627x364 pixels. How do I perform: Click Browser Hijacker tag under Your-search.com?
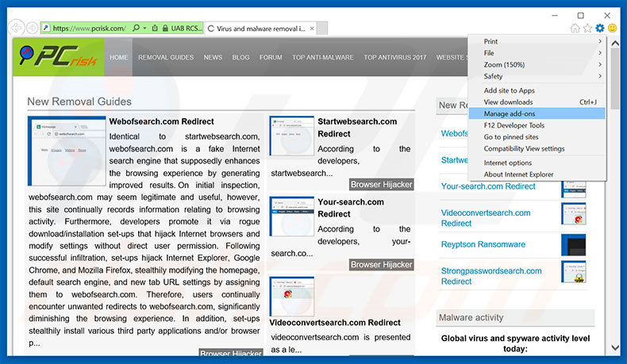(x=381, y=265)
